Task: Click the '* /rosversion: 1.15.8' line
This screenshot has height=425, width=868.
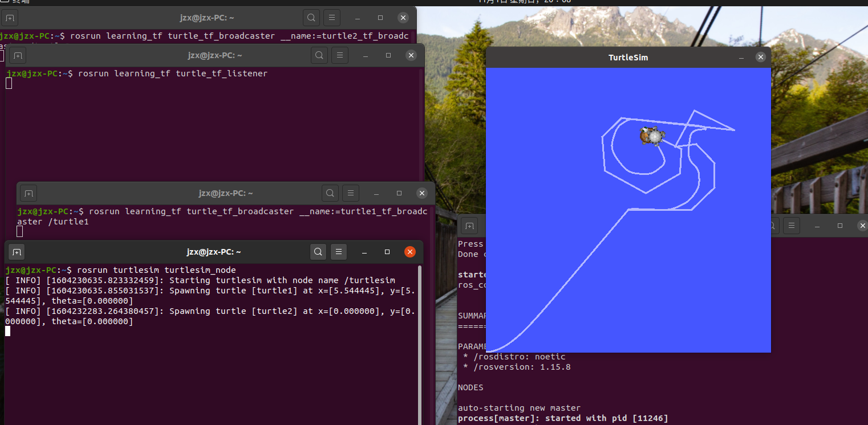Action: pyautogui.click(x=517, y=367)
